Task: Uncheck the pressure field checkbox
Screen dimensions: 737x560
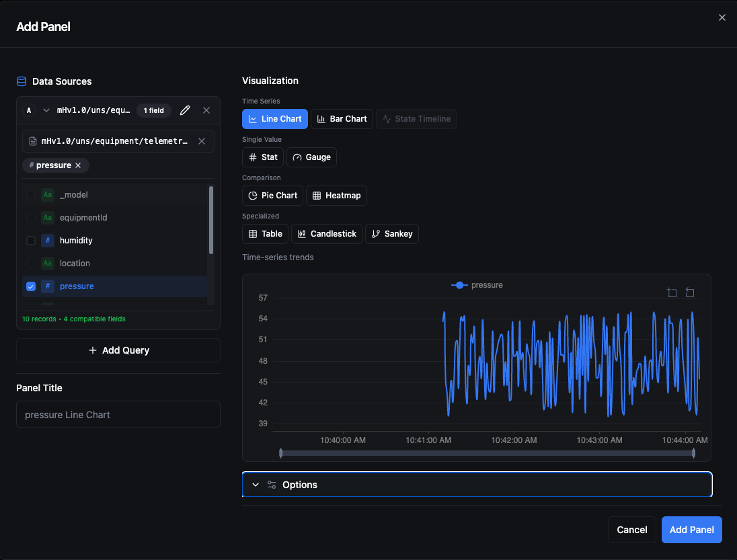Action: (31, 286)
